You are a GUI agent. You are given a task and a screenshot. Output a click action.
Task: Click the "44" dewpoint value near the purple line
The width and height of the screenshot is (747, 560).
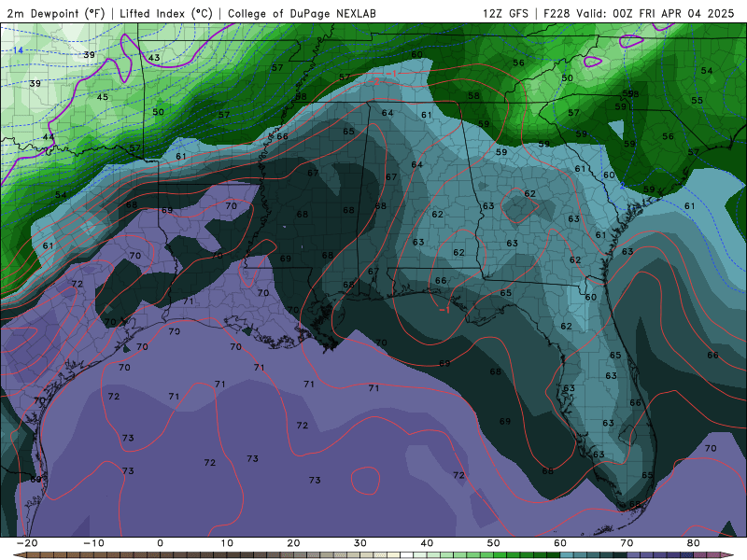[x=49, y=137]
